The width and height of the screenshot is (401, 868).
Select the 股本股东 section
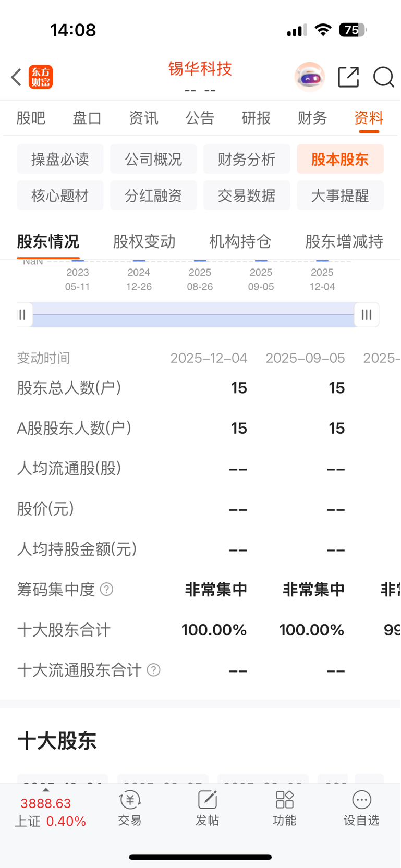tap(340, 159)
